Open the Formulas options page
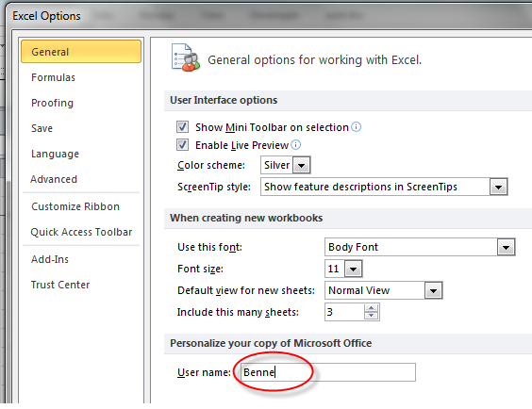The height and width of the screenshot is (409, 532). click(x=53, y=77)
